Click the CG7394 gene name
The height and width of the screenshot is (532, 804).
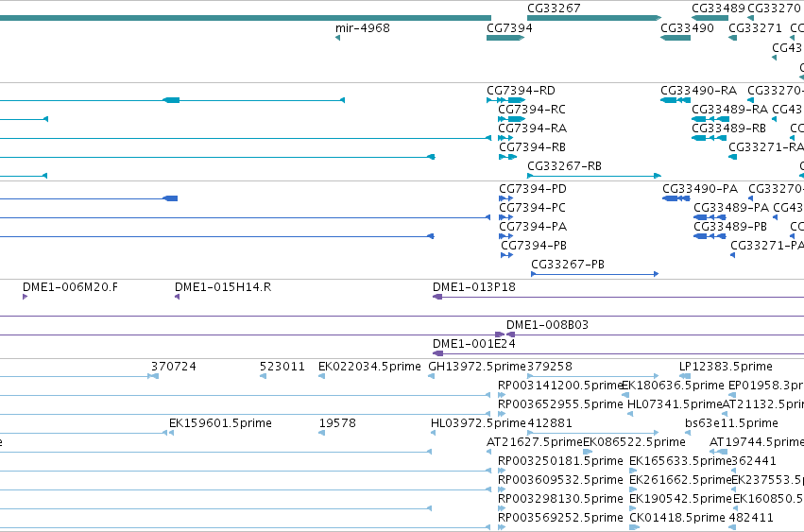click(509, 27)
